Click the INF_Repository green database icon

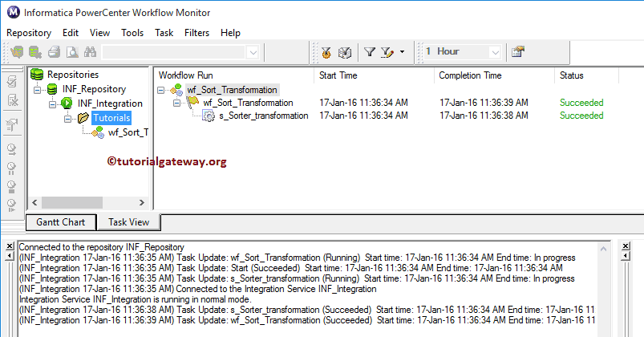pyautogui.click(x=52, y=89)
